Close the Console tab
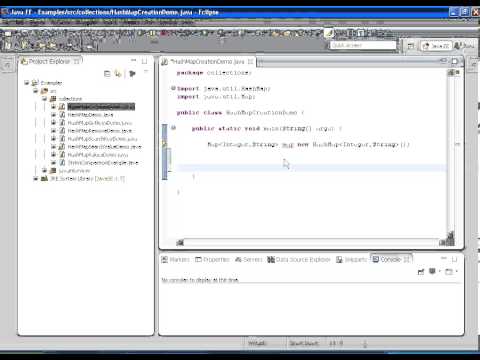This screenshot has height=360, width=480. coord(406,259)
